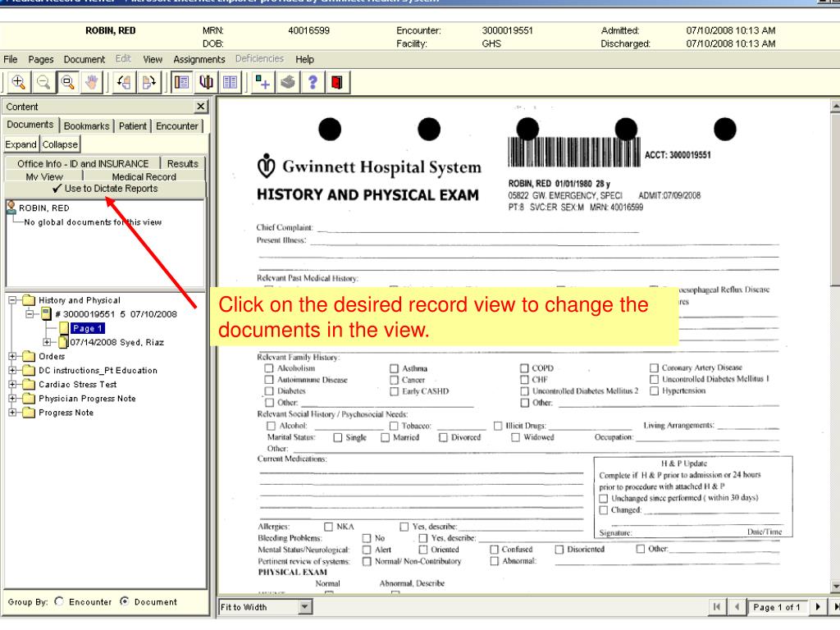The width and height of the screenshot is (840, 630).
Task: Switch to the Bookmarks tab
Action: (x=86, y=126)
